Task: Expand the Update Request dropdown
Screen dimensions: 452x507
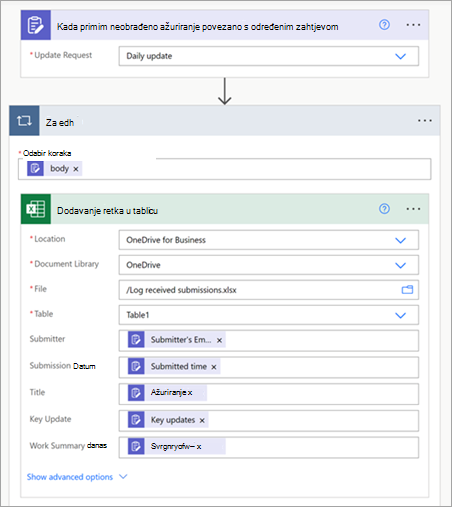Action: [400, 56]
